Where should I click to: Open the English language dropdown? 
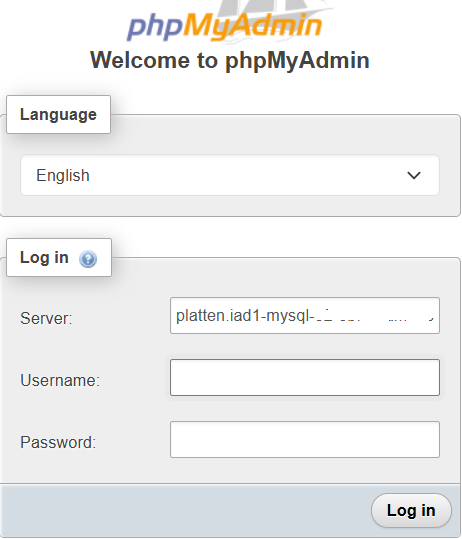click(230, 175)
